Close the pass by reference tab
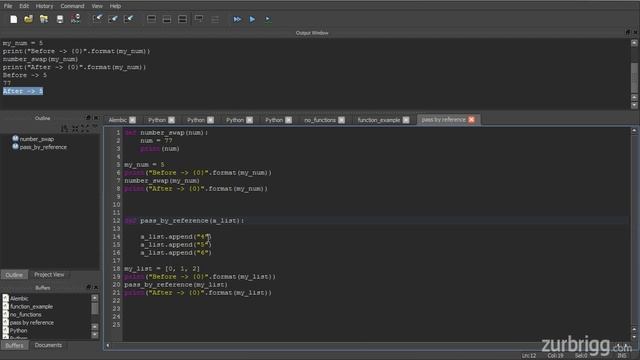The height and width of the screenshot is (360, 640). tap(471, 120)
